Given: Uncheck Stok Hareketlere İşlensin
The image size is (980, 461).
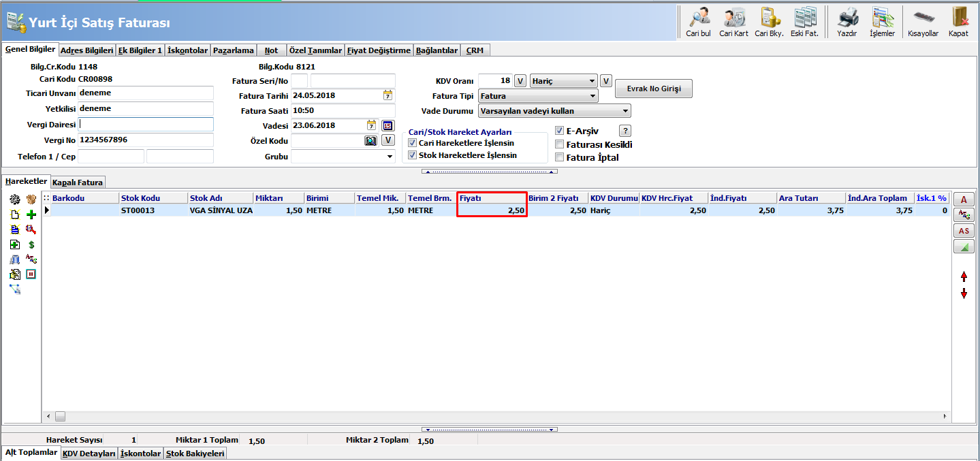Looking at the screenshot, I should pyautogui.click(x=412, y=155).
